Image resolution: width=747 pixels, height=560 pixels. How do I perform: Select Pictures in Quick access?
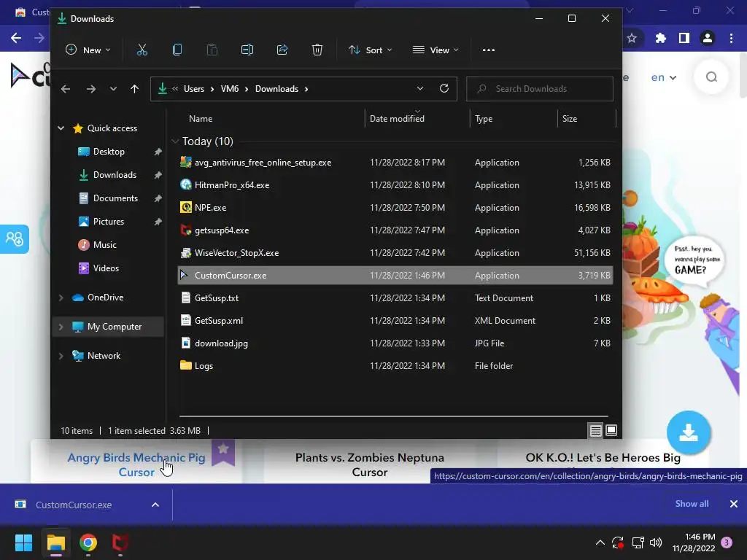coord(108,222)
